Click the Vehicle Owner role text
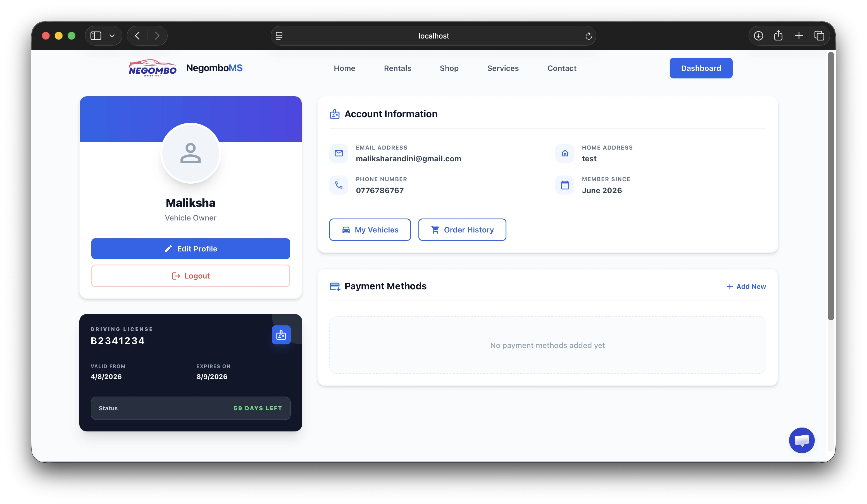This screenshot has width=867, height=504. tap(190, 218)
